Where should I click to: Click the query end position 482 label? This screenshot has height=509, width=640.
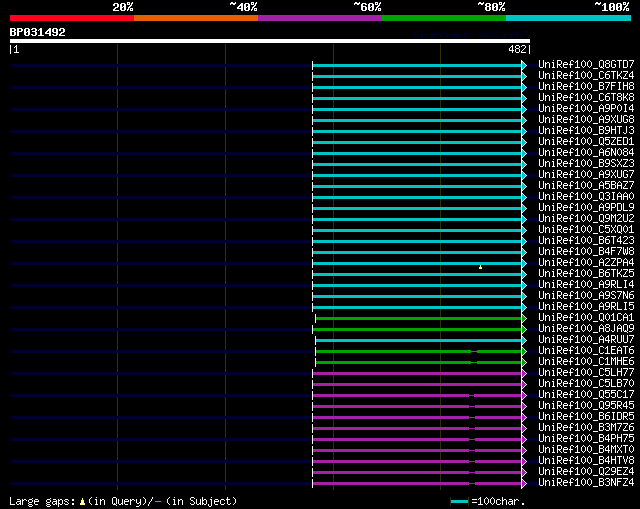(x=518, y=49)
